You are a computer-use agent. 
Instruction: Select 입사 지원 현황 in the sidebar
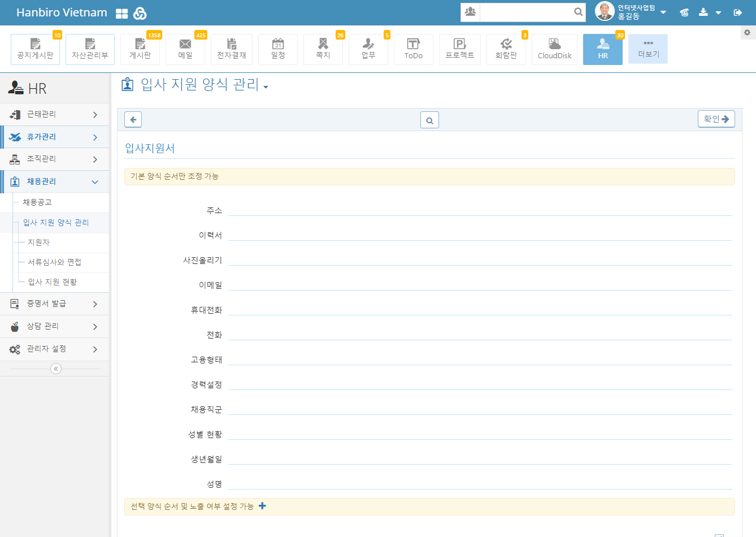tap(53, 282)
